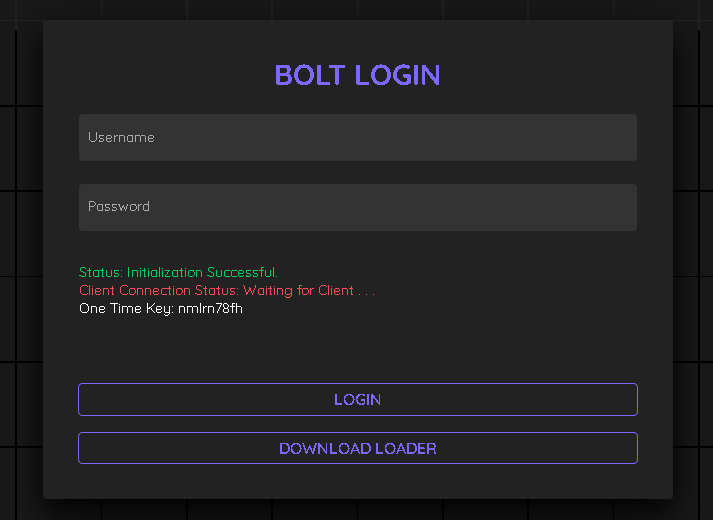Click the word LOGIN in the title
Image resolution: width=713 pixels, height=520 pixels.
coord(397,75)
